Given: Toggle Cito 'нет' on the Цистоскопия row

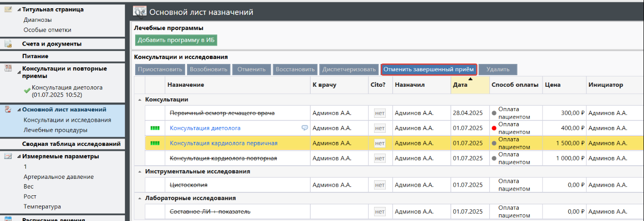Looking at the screenshot, I should pos(379,185).
